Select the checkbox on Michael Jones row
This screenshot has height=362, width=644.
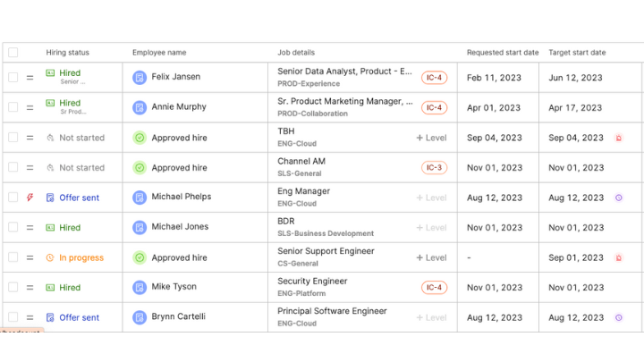[x=13, y=228]
